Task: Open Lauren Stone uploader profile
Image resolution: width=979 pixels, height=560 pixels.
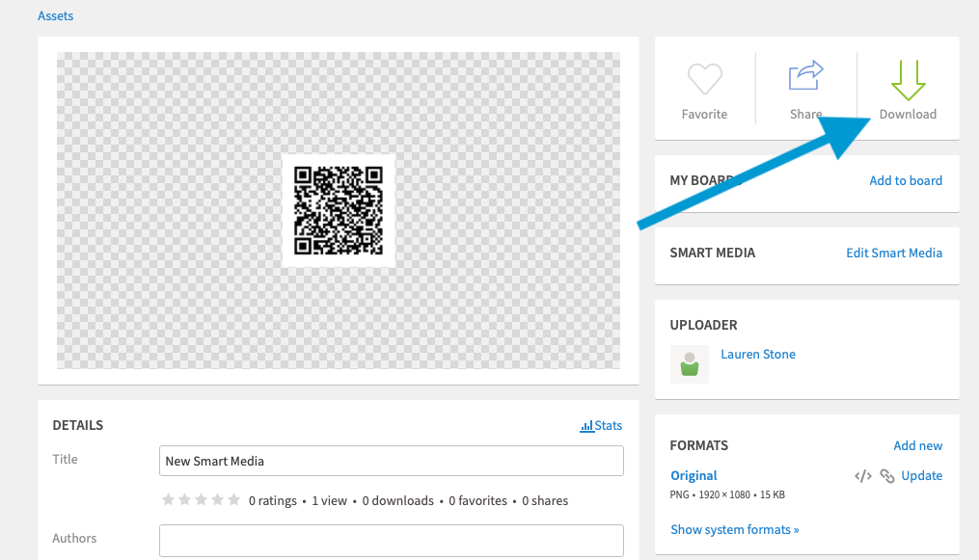Action: (758, 354)
